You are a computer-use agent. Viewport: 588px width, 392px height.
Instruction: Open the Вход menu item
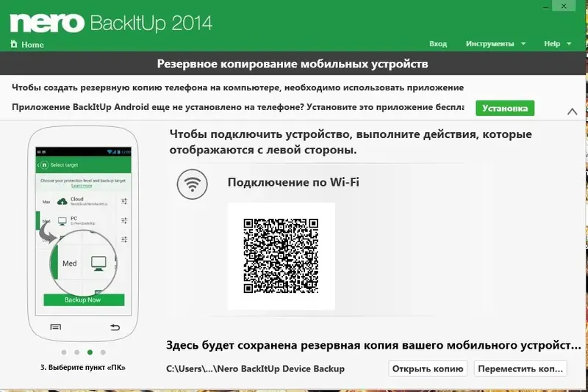438,44
